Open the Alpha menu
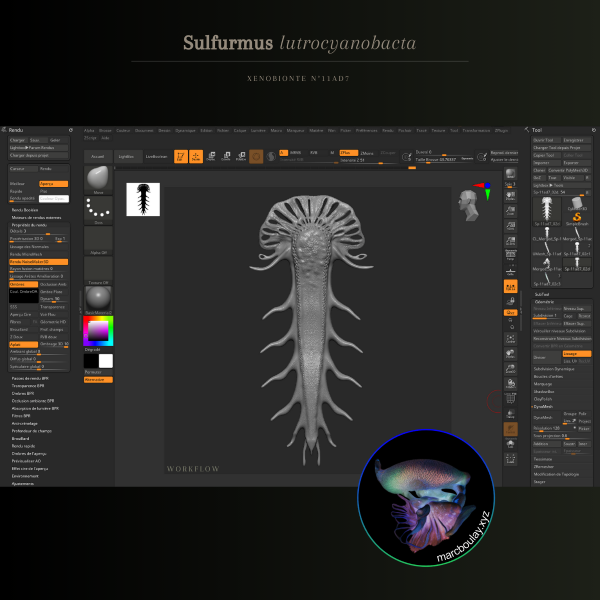This screenshot has width=600, height=600. (89, 130)
